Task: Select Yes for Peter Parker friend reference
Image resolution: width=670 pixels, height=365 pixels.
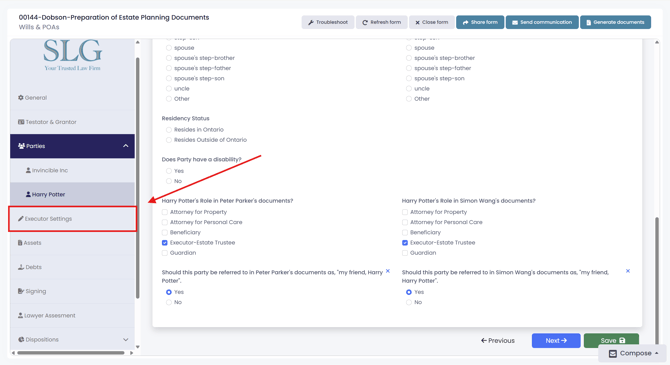Action: [169, 292]
